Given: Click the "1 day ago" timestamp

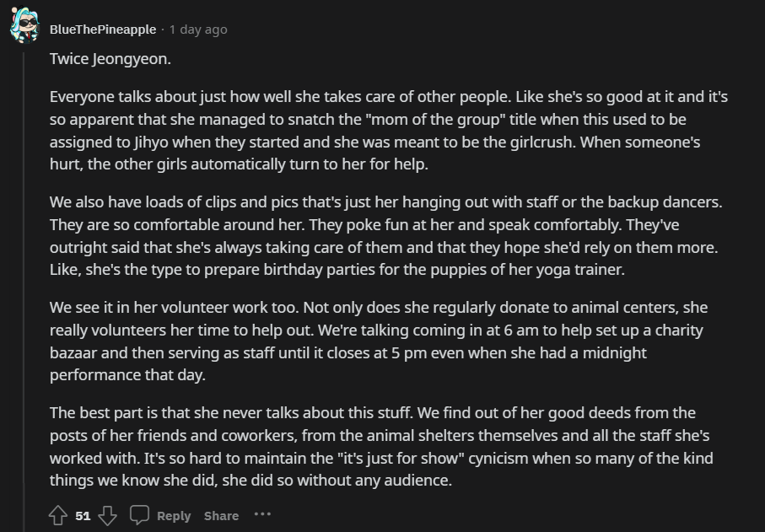Looking at the screenshot, I should pos(198,29).
